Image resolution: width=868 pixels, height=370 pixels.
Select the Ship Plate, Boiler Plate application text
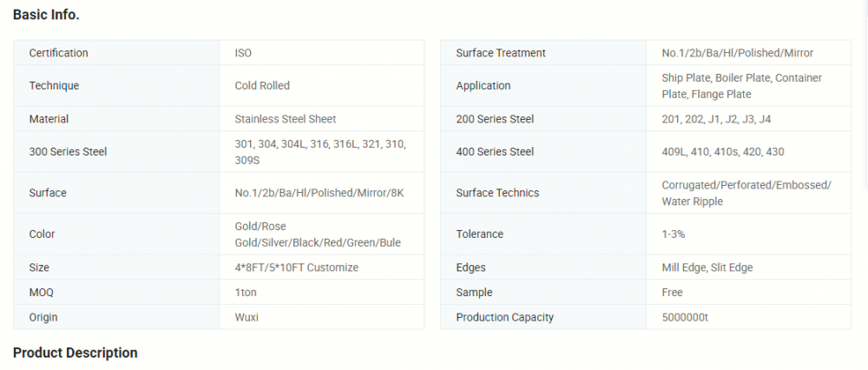point(741,86)
